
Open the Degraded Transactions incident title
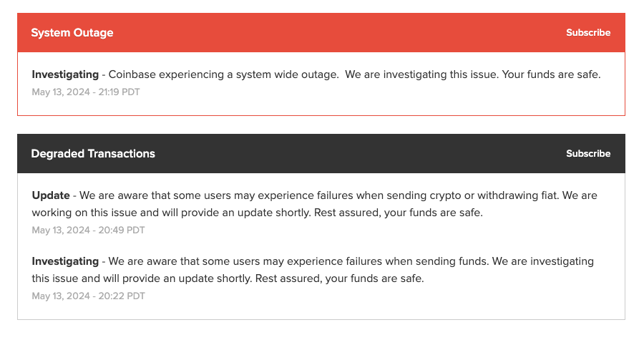tap(93, 154)
